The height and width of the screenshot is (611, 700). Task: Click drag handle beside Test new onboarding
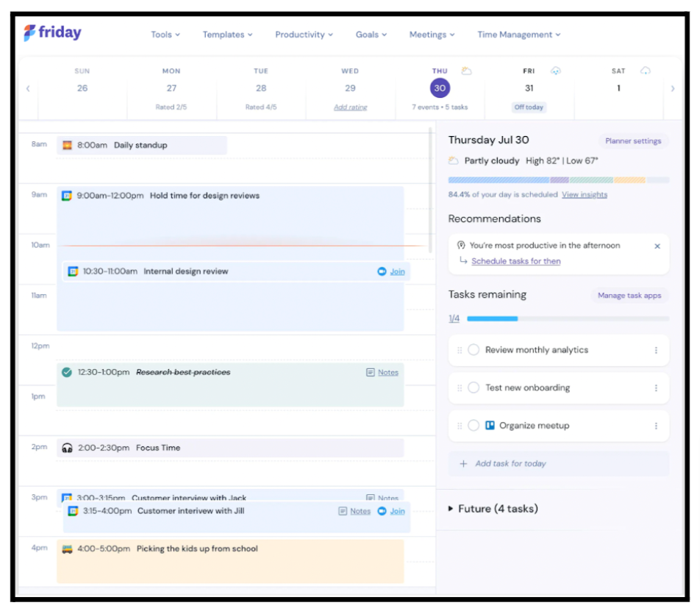point(460,388)
